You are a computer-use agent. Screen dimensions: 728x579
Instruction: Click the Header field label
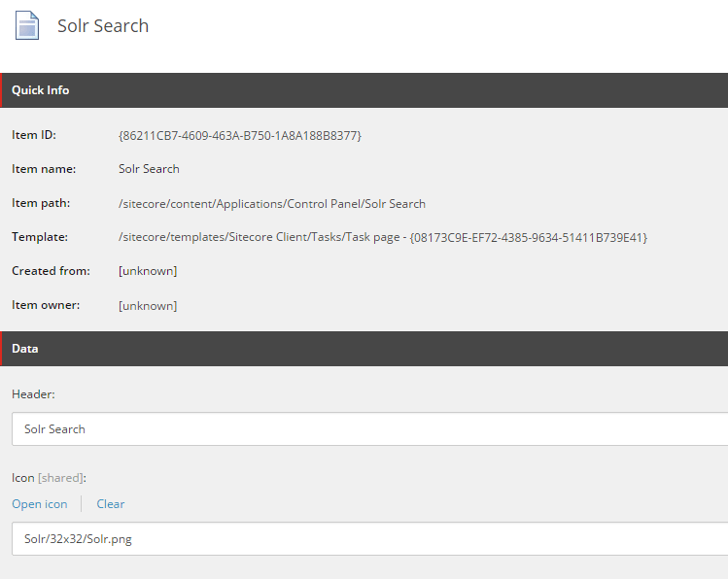(33, 393)
